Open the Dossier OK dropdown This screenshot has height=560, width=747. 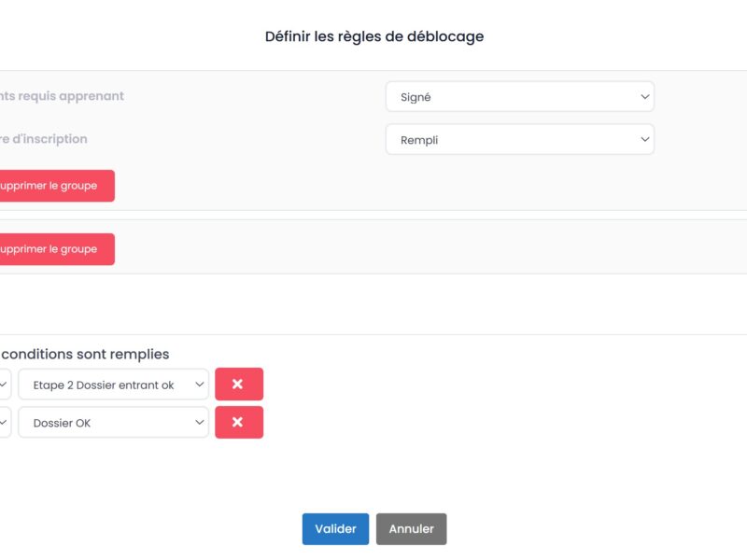click(x=113, y=422)
